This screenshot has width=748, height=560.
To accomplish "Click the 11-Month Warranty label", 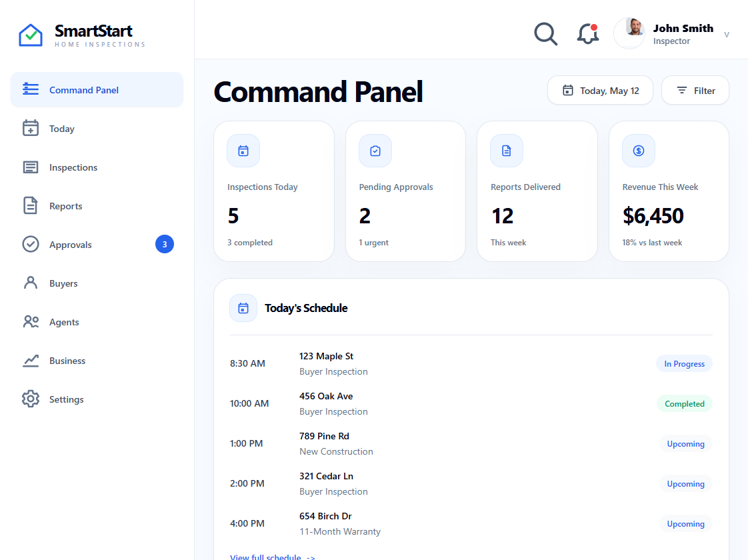I will (340, 531).
